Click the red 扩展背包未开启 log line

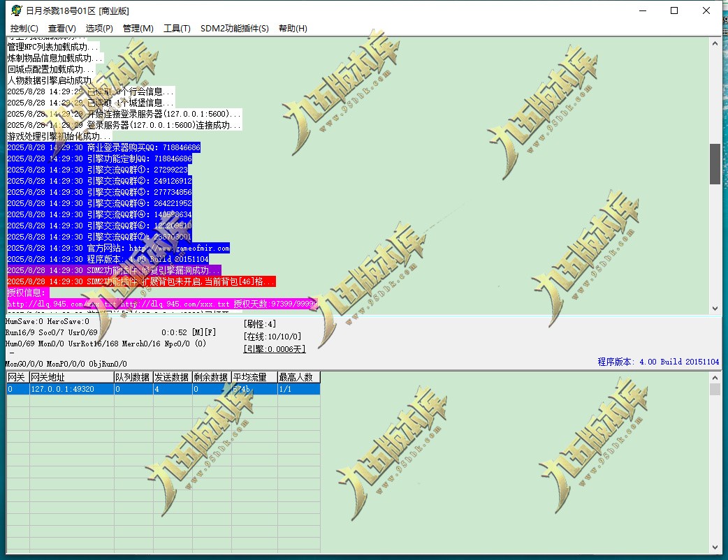pos(142,281)
